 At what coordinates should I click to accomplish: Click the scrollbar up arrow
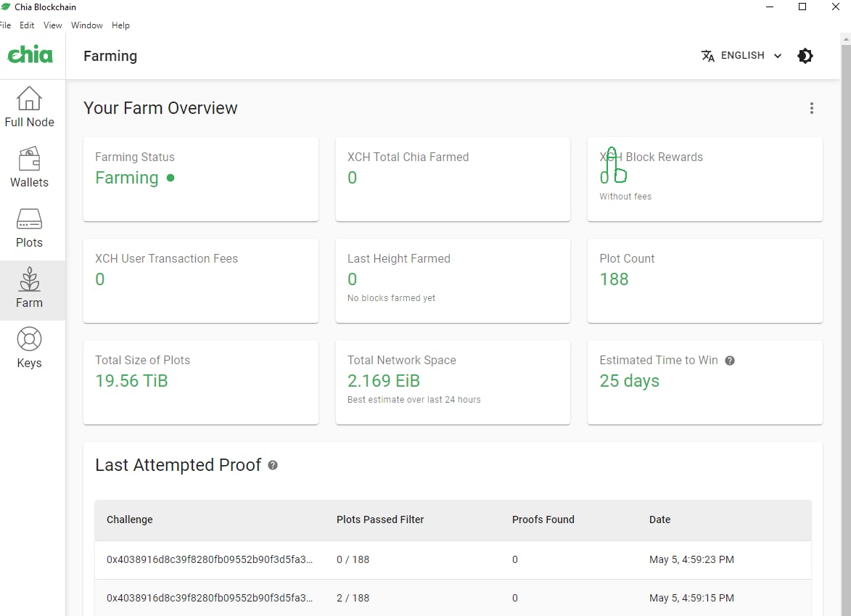click(x=846, y=39)
